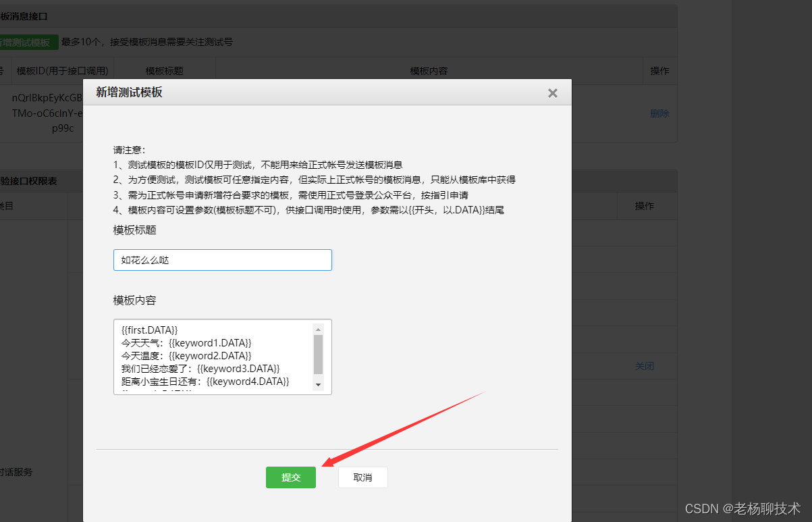
Task: Click the 模板内容 label above textarea
Action: (135, 300)
